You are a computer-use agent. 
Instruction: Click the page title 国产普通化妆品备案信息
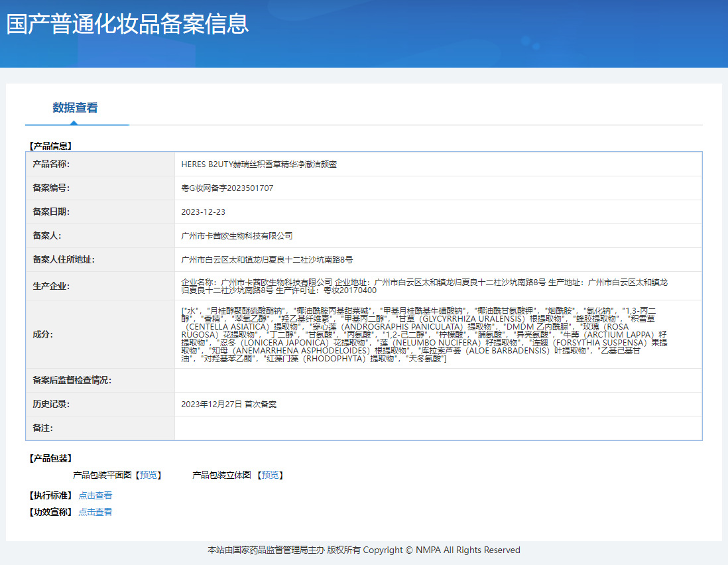click(x=128, y=24)
